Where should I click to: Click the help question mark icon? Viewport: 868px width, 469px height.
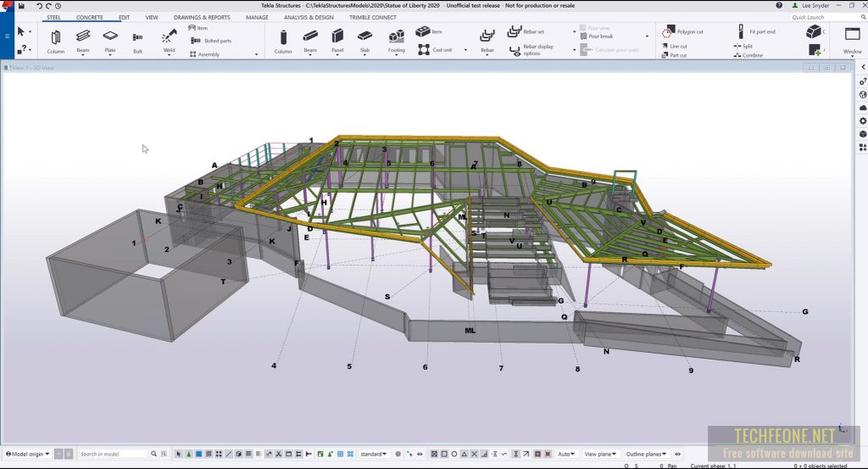[x=779, y=5]
